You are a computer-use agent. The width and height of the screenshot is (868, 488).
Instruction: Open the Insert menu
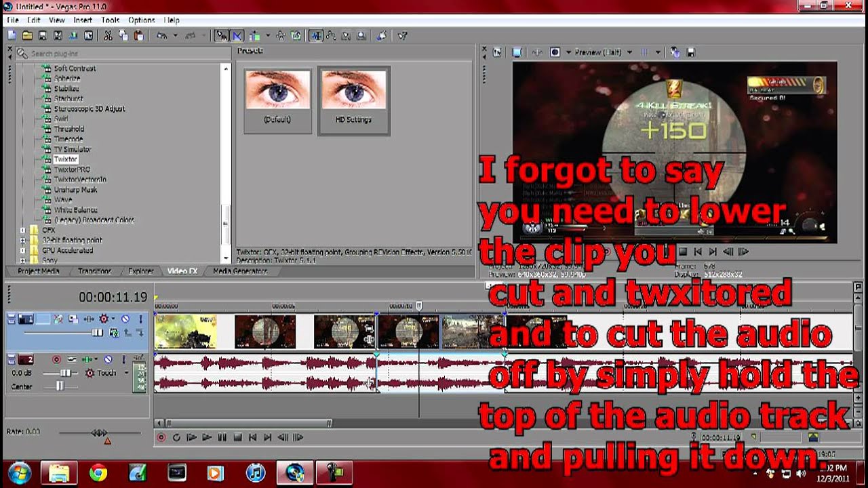(x=83, y=20)
